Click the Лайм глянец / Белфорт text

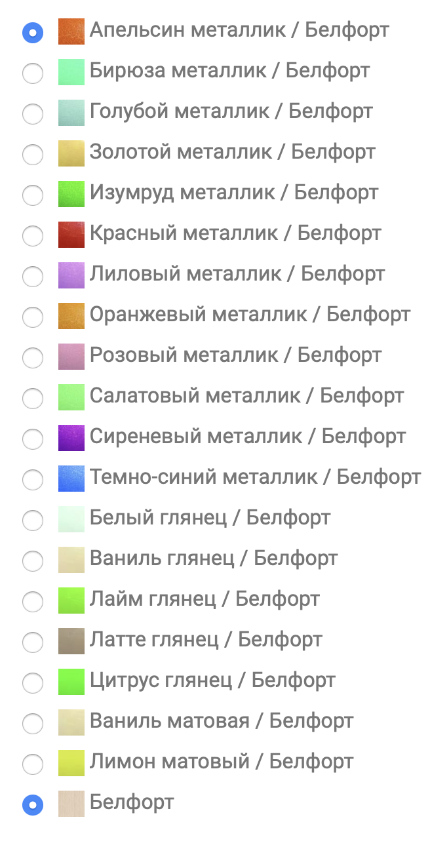click(x=205, y=599)
